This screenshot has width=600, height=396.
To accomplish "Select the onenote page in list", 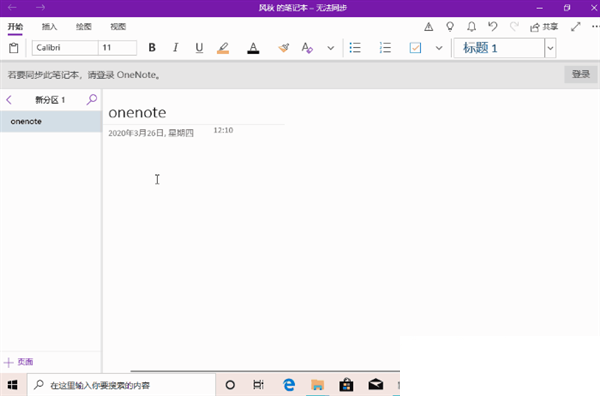I will click(51, 122).
